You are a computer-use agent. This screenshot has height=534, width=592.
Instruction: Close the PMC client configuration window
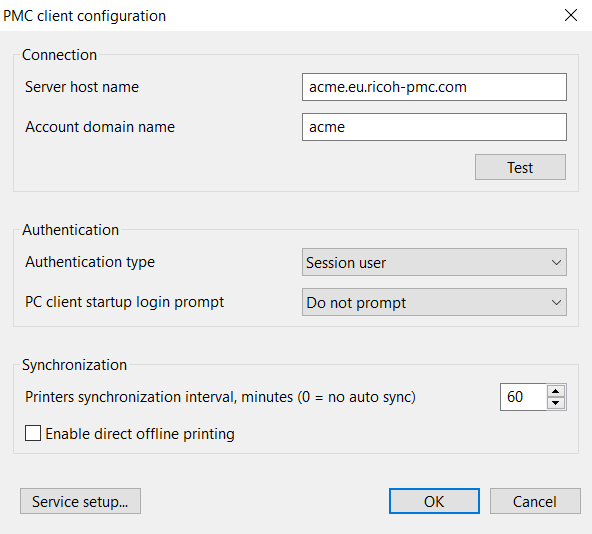point(571,15)
